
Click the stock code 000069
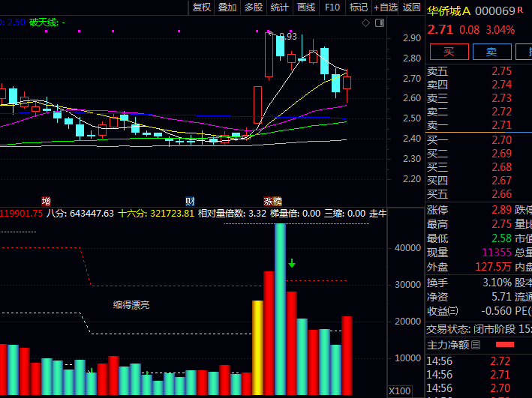coord(495,11)
